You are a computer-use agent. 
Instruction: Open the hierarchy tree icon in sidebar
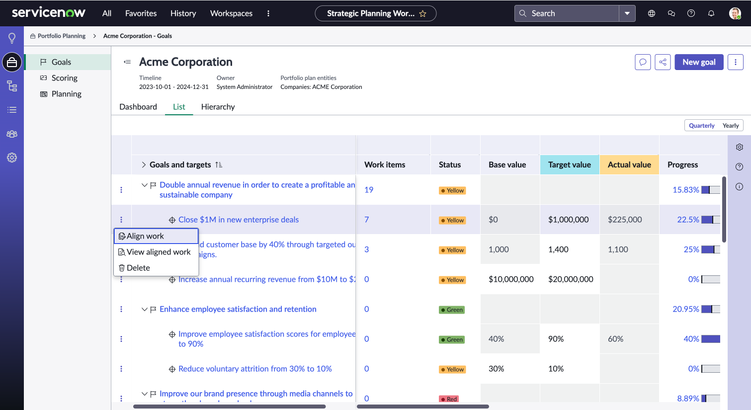[12, 86]
